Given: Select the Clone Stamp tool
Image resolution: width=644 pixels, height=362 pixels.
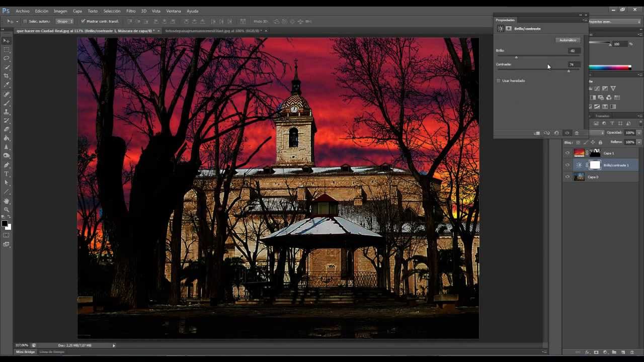Looking at the screenshot, I should click(7, 112).
